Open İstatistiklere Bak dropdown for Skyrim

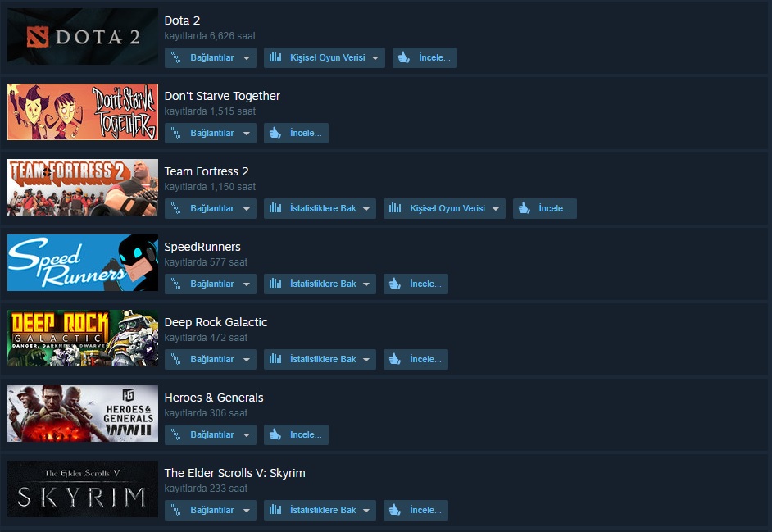coord(320,510)
